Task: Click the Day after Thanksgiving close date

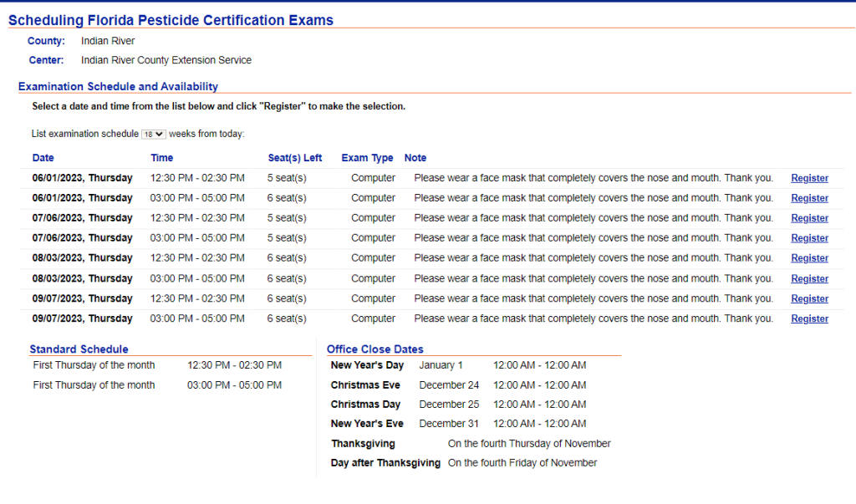Action: click(x=385, y=463)
